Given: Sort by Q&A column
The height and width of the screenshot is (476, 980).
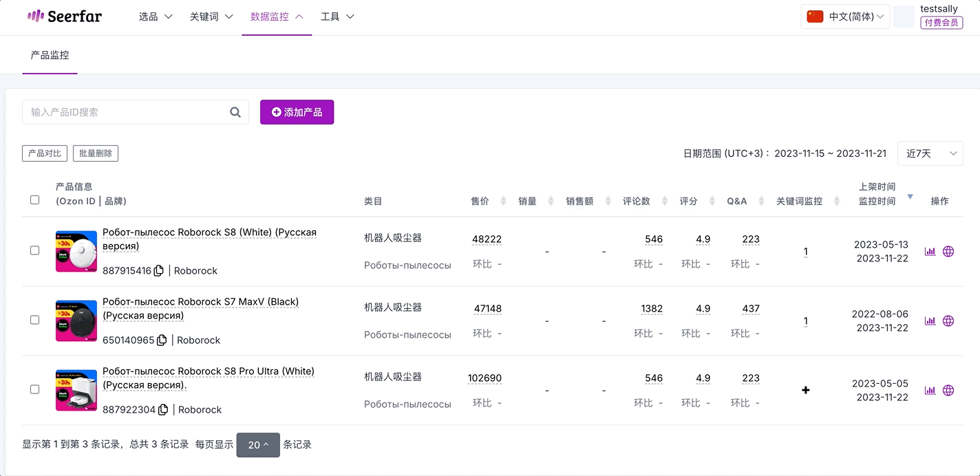Looking at the screenshot, I should [761, 201].
